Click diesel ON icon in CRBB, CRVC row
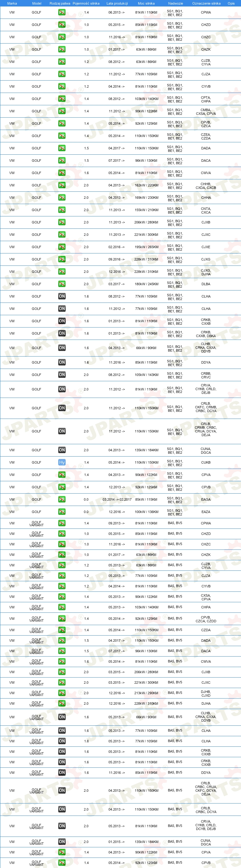The height and width of the screenshot is (868, 241). [62, 375]
